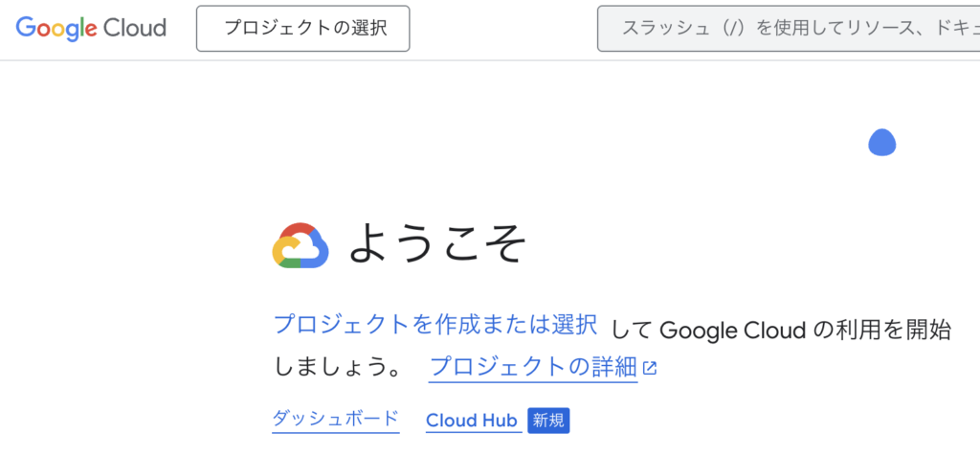This screenshot has width=980, height=457.
Task: Click the Google Cloud logo in the header
Action: 91,28
